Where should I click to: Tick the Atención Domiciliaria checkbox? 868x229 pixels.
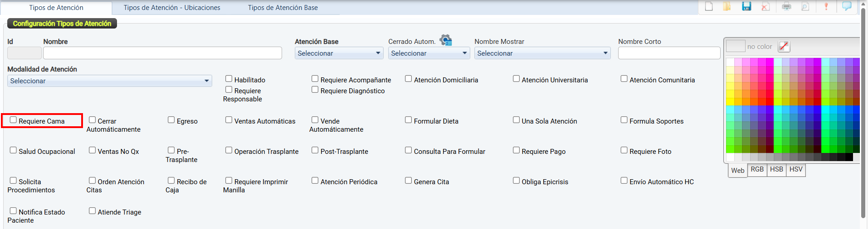tap(409, 79)
